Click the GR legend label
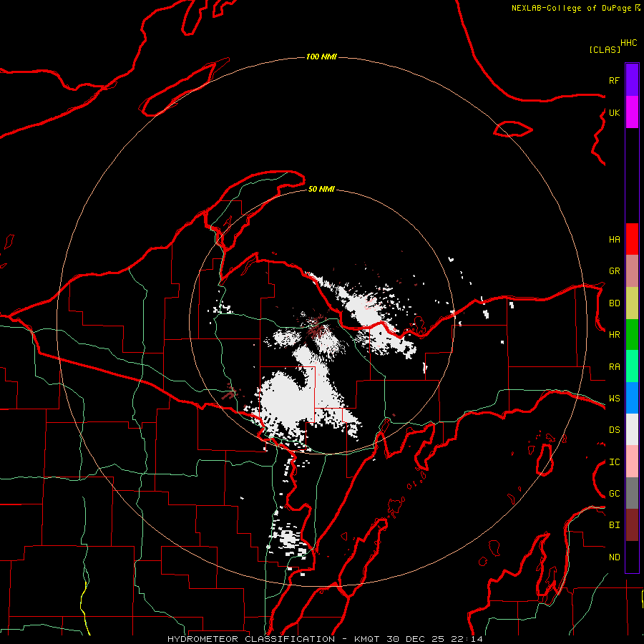Image resolution: width=644 pixels, height=644 pixels. click(x=614, y=271)
